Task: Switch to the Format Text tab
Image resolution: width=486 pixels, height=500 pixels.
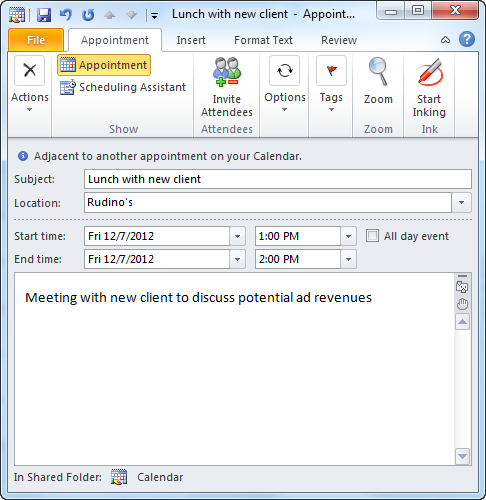Action: (x=263, y=40)
